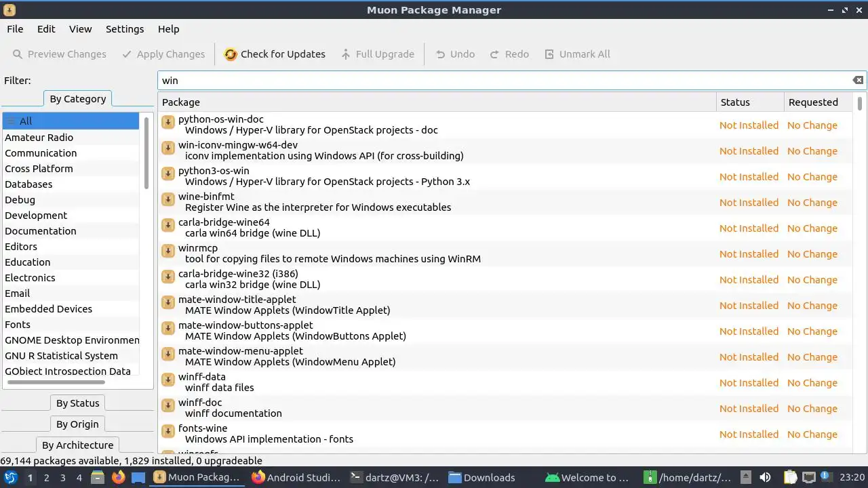Click the package icon for mate-window-title-applet
Image resolution: width=868 pixels, height=488 pixels.
coord(168,302)
